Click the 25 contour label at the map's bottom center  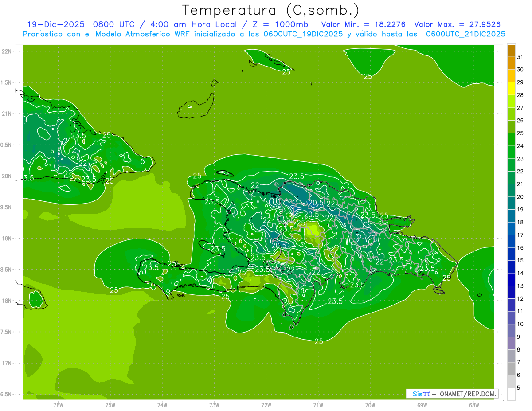pyautogui.click(x=319, y=341)
